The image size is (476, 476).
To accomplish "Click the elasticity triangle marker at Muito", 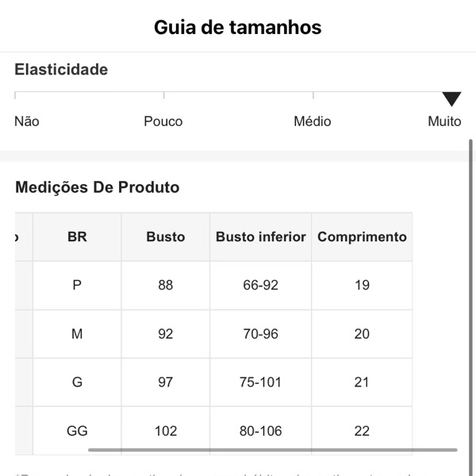I will [x=451, y=99].
